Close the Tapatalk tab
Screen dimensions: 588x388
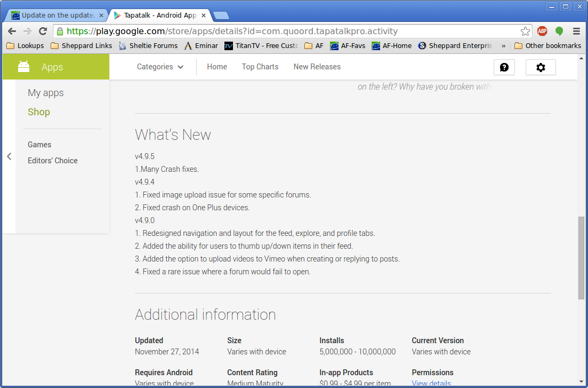point(204,15)
